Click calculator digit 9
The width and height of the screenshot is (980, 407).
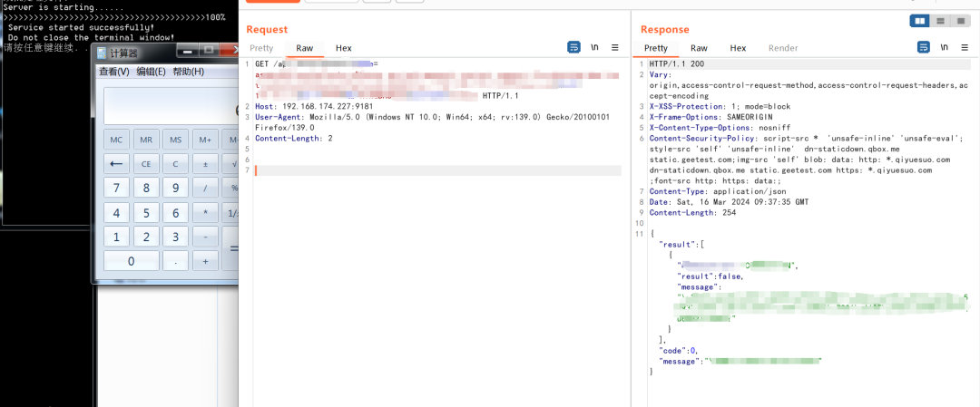coord(176,189)
